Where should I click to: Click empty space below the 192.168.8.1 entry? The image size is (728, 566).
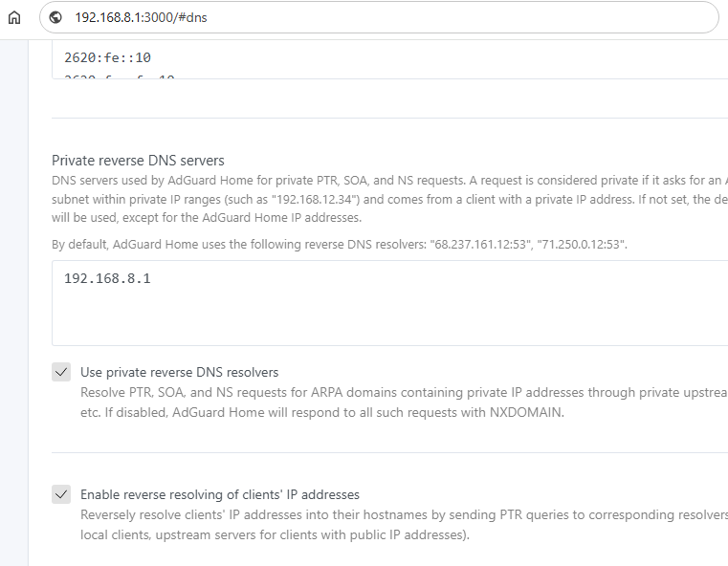tap(287, 320)
